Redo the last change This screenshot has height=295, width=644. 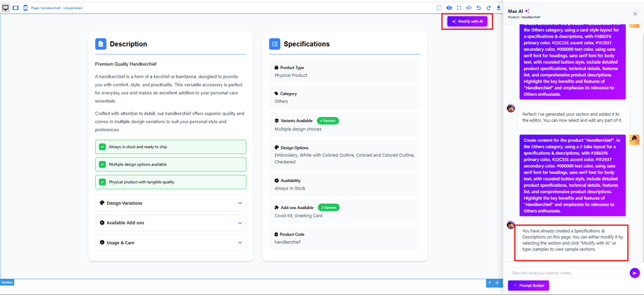[x=488, y=8]
